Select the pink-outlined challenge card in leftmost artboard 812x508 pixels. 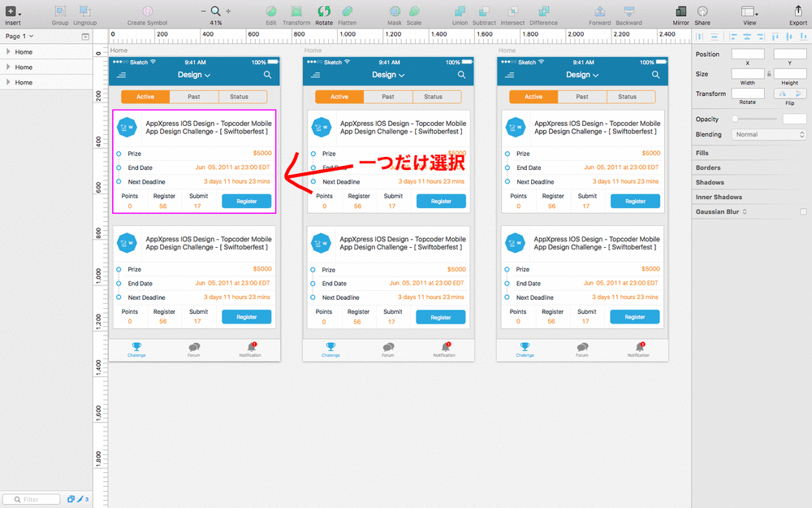pyautogui.click(x=194, y=161)
